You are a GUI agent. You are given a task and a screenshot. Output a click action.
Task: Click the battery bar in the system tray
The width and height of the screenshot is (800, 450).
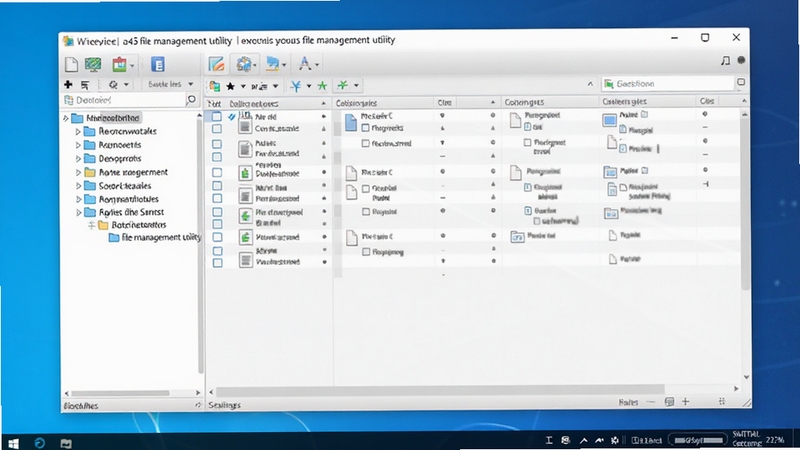click(x=698, y=440)
